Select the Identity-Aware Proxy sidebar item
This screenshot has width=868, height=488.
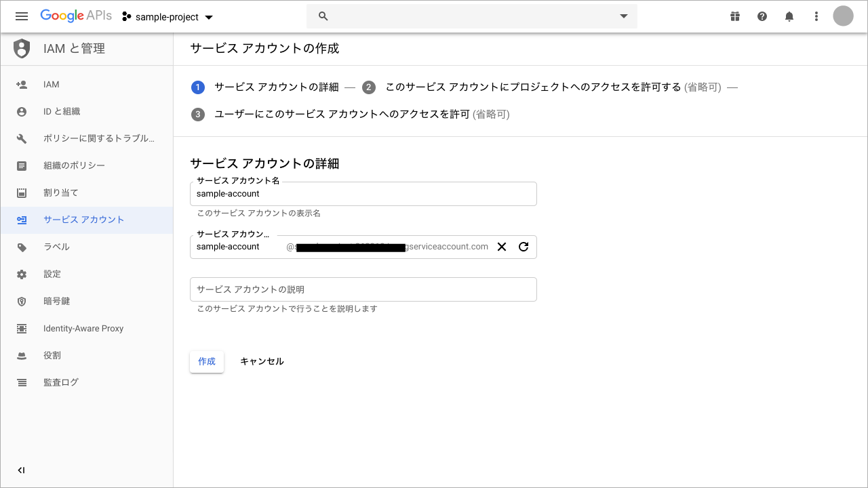[82, 328]
